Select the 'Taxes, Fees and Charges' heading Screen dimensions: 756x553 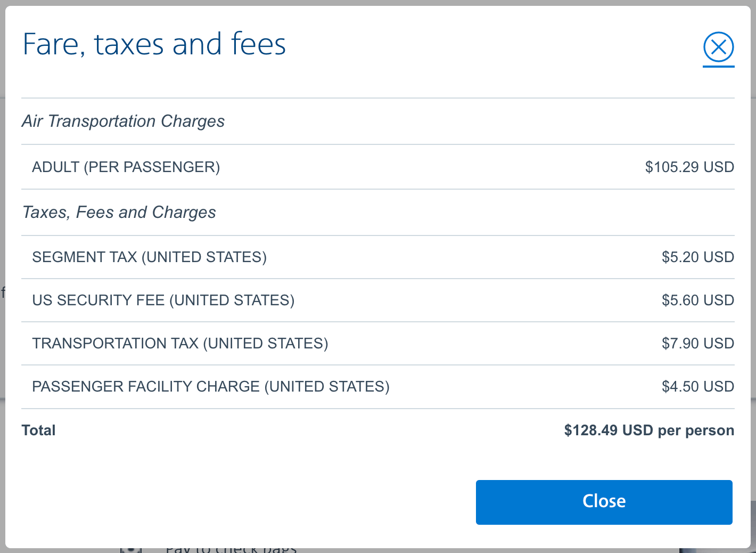click(119, 213)
